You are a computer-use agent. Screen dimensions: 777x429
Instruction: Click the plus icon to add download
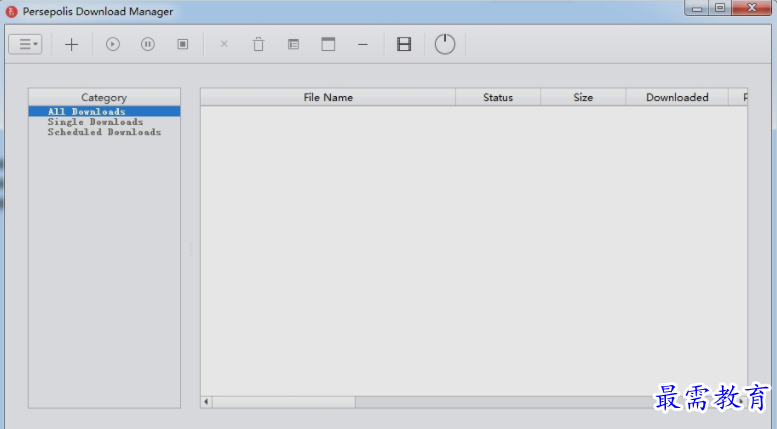click(71, 44)
